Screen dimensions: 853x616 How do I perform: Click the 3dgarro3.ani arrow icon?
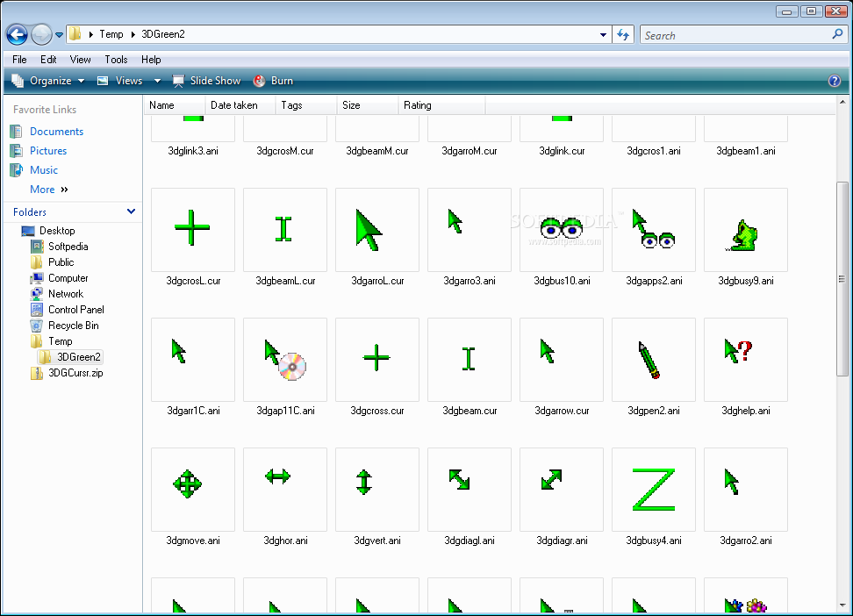tap(469, 229)
